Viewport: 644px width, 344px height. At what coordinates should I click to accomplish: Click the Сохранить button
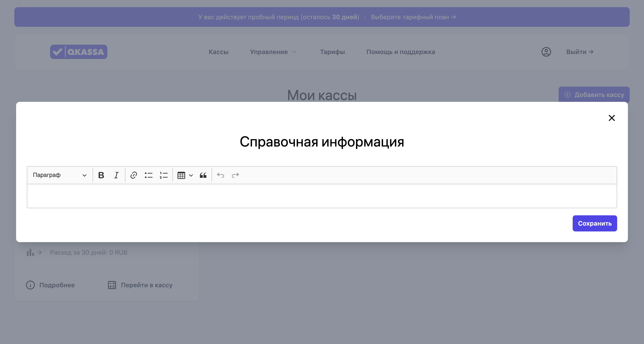point(595,223)
